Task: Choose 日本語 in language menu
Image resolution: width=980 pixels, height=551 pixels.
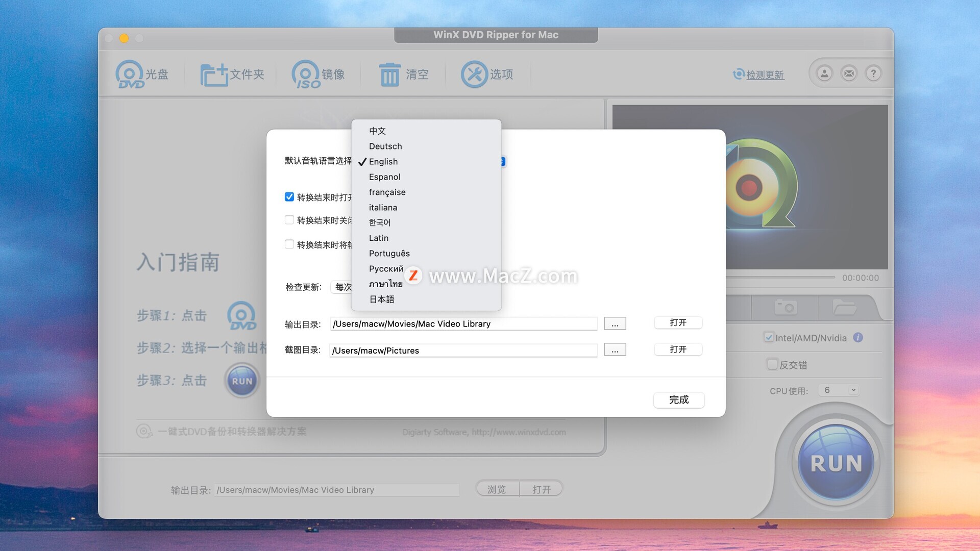Action: pos(382,299)
